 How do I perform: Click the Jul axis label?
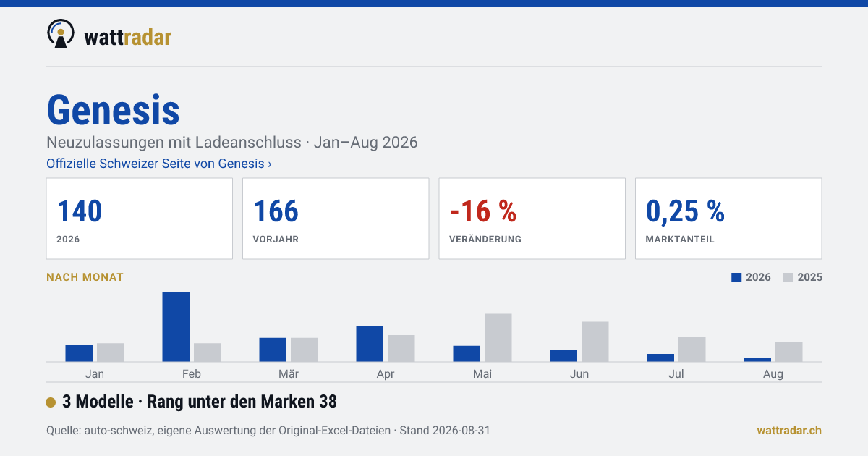click(676, 374)
